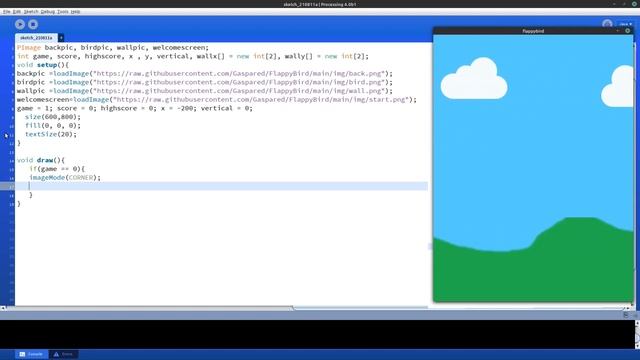Open the Sketch menu
The width and height of the screenshot is (640, 360).
tap(31, 11)
